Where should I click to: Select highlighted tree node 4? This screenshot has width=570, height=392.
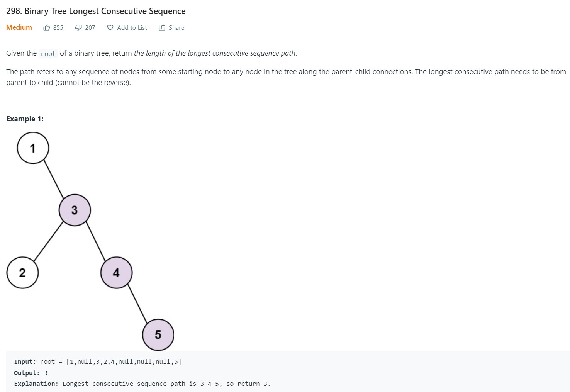[x=116, y=273]
